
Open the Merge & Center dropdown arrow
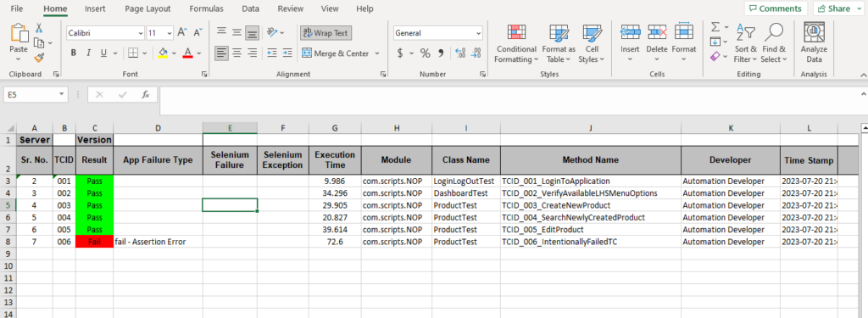pos(377,53)
